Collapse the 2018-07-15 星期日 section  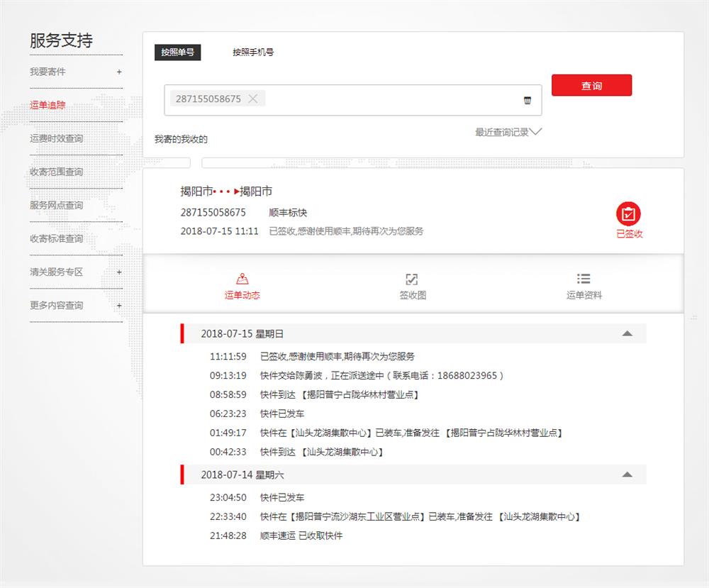pos(627,334)
